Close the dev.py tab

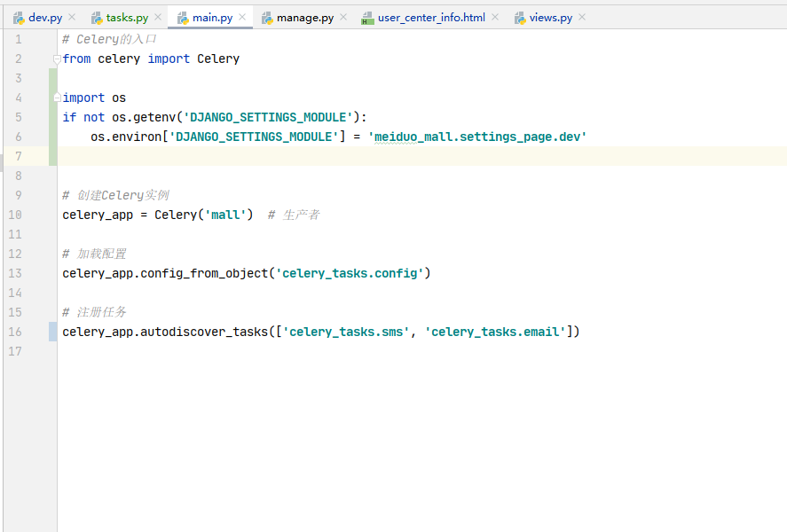(x=70, y=16)
